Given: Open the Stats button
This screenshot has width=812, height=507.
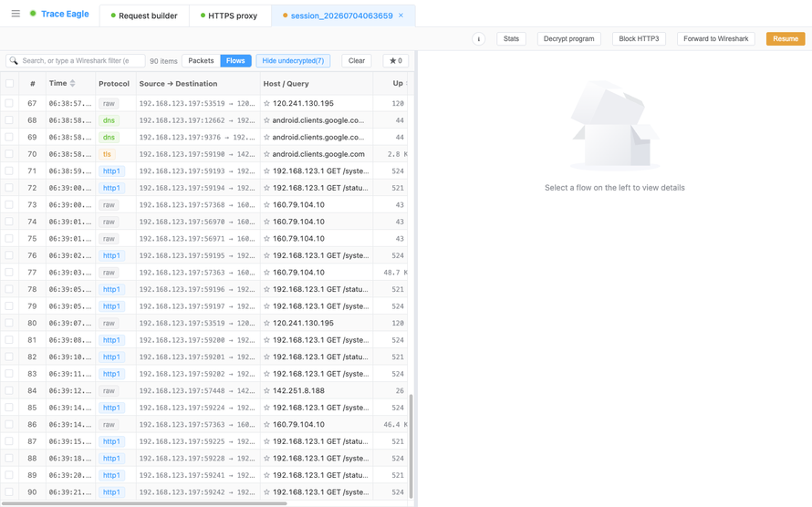Looking at the screenshot, I should coord(511,39).
